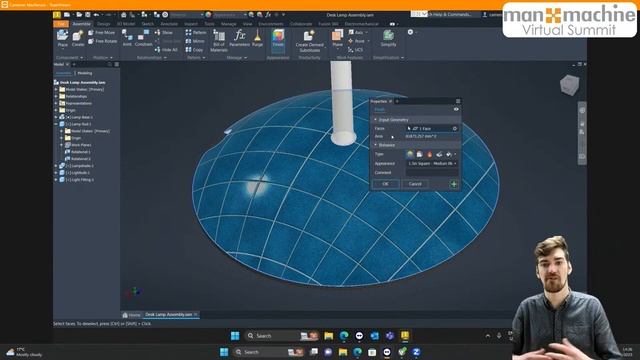640x360 pixels.
Task: Expand the Representations folder in browser
Action: [x=56, y=103]
